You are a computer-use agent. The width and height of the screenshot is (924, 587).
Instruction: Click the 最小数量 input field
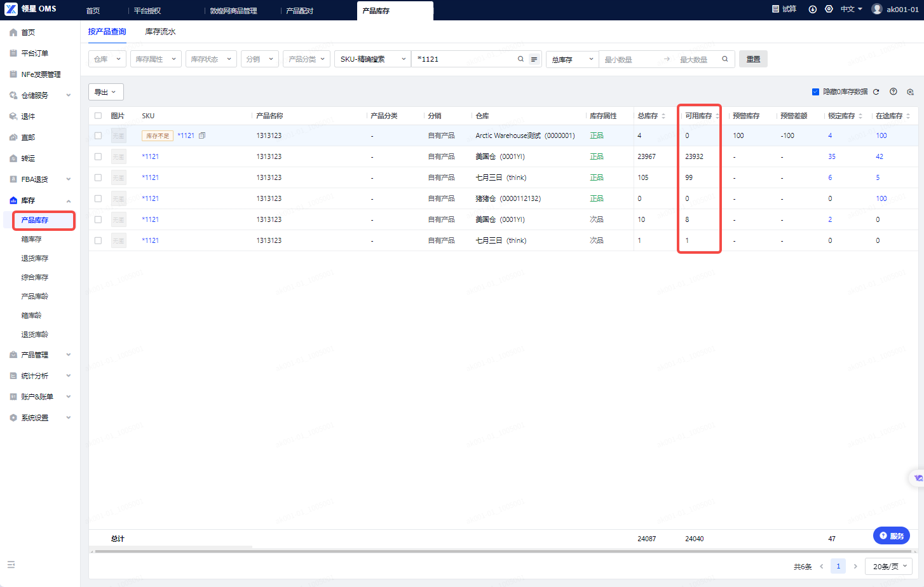click(629, 59)
